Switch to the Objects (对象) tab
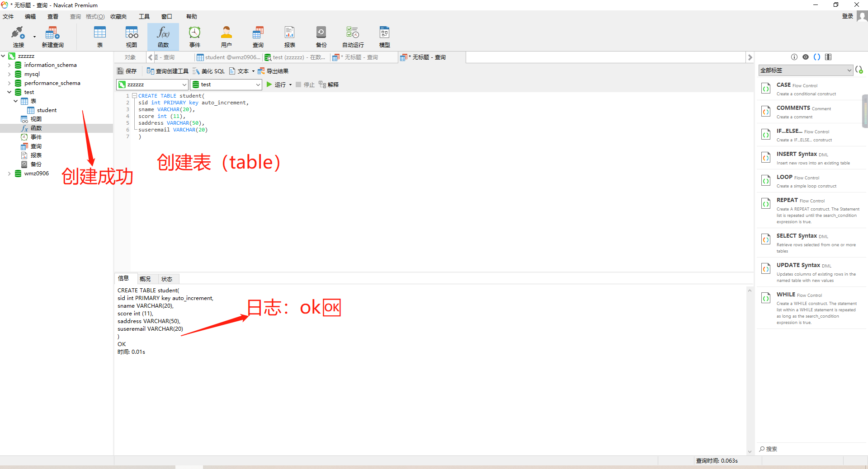The height and width of the screenshot is (469, 868). (x=130, y=57)
